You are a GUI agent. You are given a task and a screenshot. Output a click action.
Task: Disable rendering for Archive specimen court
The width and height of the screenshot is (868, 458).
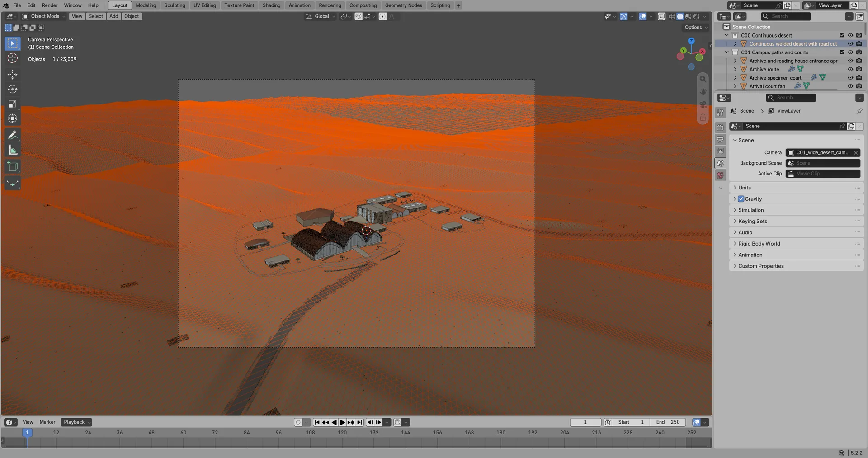859,78
